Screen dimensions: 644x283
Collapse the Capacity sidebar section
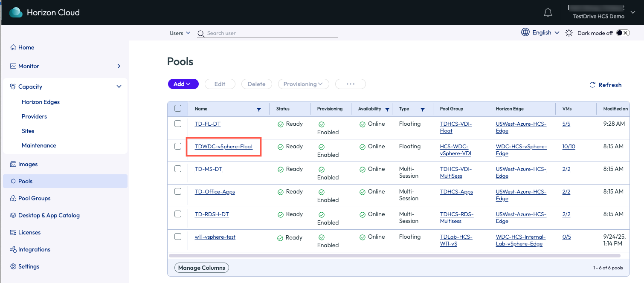point(119,87)
